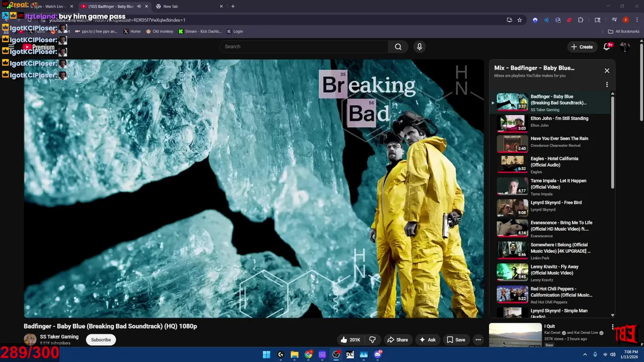Open the X Home bookmark

point(132,31)
